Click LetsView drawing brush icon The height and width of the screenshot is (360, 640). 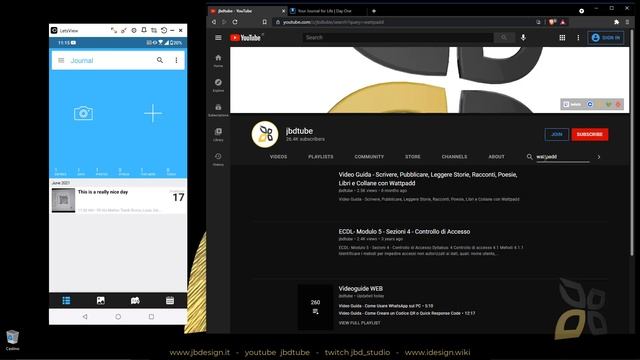[x=123, y=30]
